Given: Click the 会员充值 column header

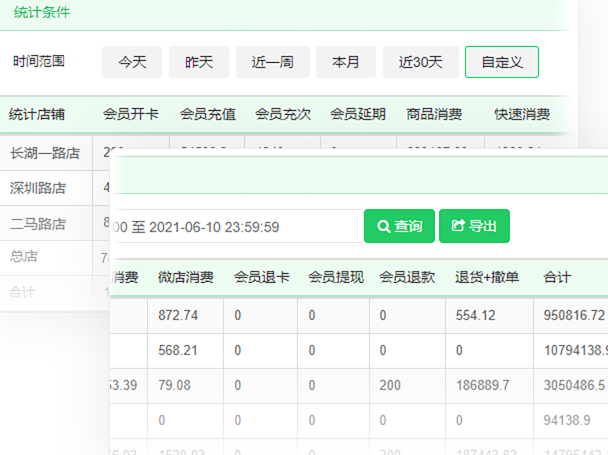Looking at the screenshot, I should click(208, 114).
